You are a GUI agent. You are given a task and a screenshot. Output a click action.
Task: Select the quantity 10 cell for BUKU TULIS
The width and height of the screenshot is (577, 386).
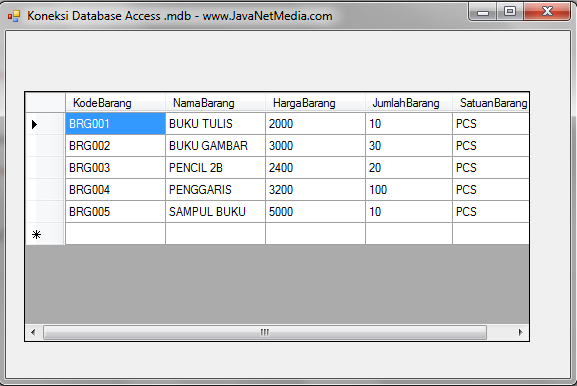[409, 124]
